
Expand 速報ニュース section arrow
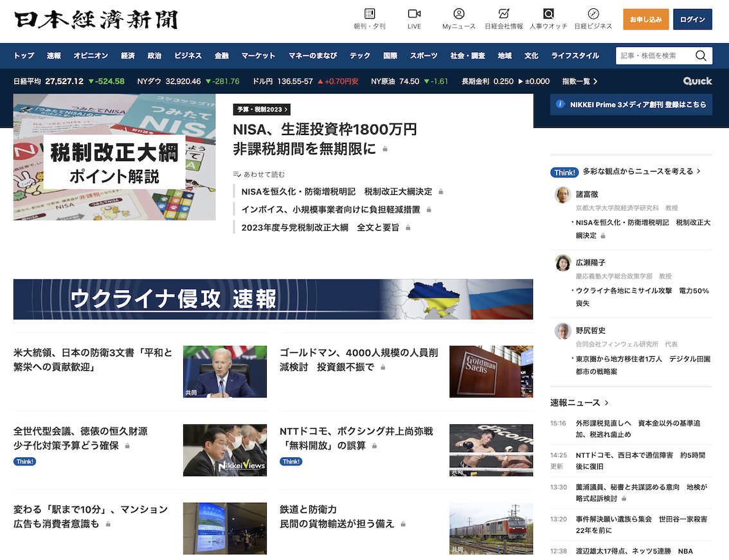coord(606,402)
